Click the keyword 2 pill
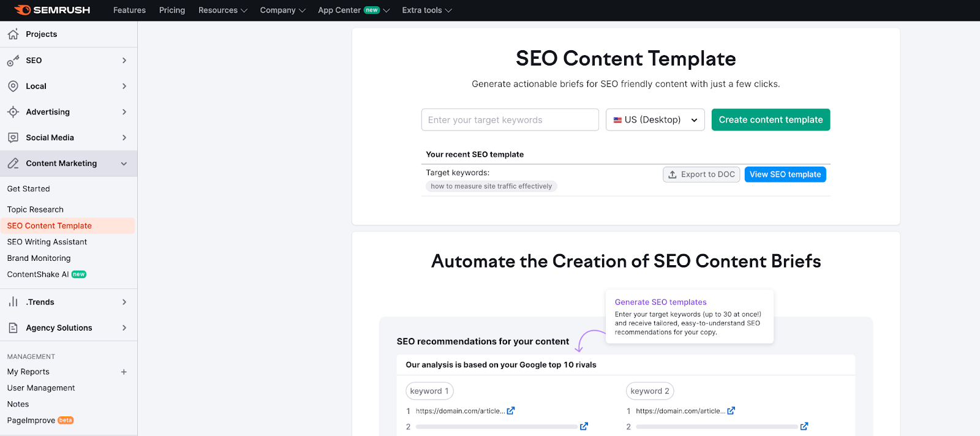This screenshot has height=436, width=980. click(650, 391)
